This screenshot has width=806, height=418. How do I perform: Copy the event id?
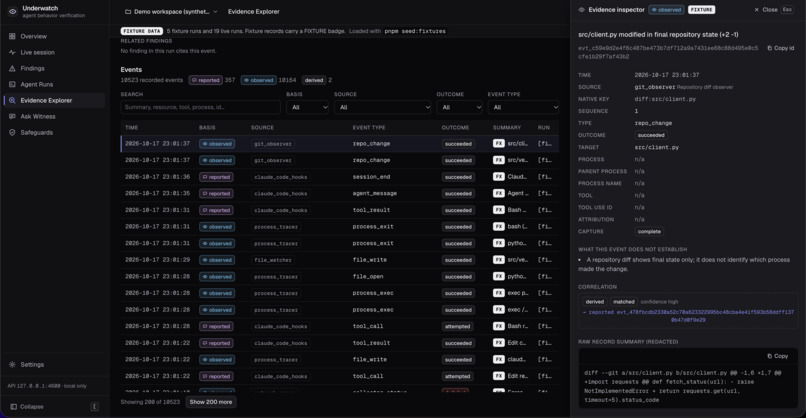[781, 48]
